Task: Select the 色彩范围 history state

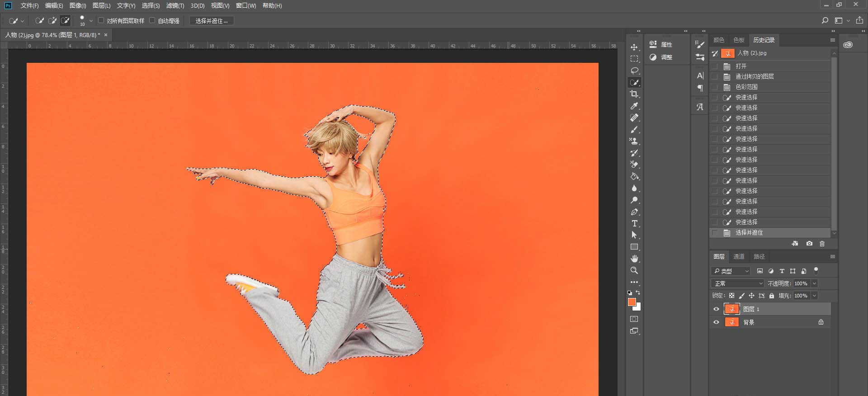Action: (746, 87)
